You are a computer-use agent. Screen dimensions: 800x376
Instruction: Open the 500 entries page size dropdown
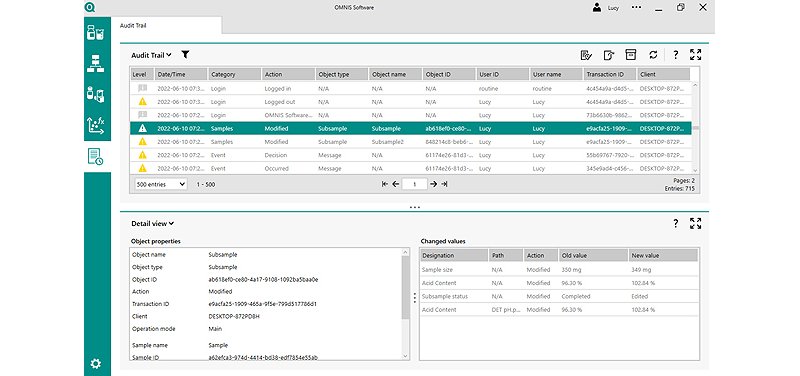tap(161, 184)
